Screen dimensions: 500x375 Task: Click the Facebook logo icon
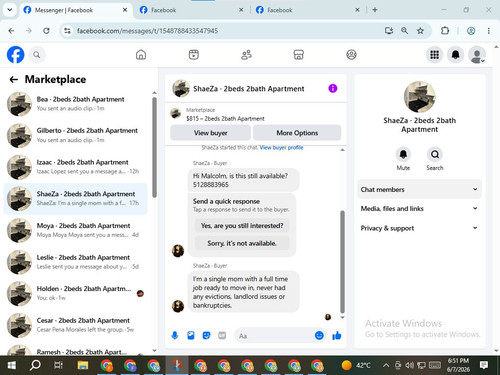coord(15,55)
